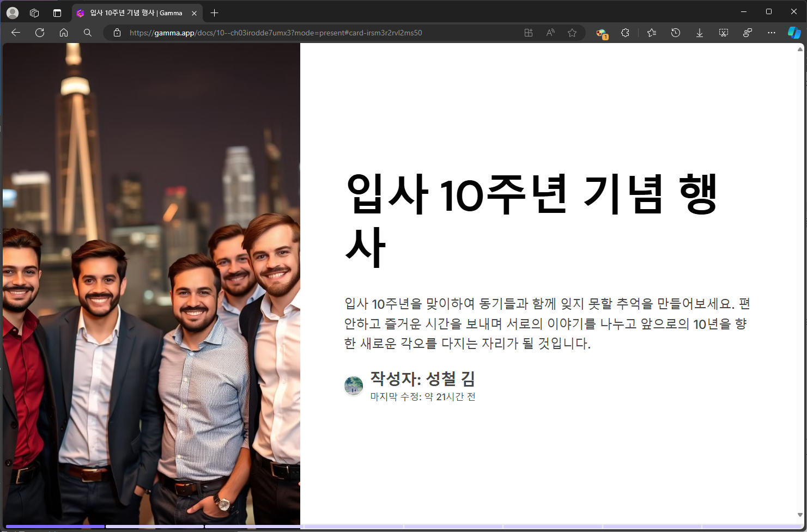Open the tab actions menu icon
The height and width of the screenshot is (532, 807).
[x=57, y=13]
